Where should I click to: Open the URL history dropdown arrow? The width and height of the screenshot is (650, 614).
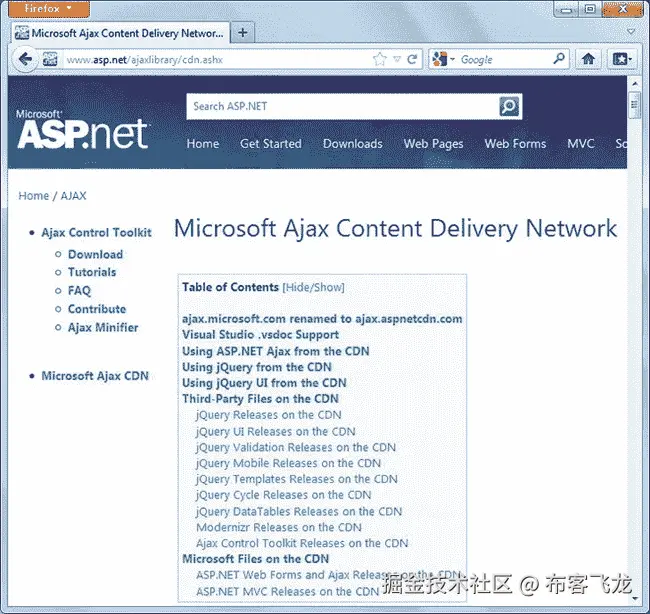(397, 59)
